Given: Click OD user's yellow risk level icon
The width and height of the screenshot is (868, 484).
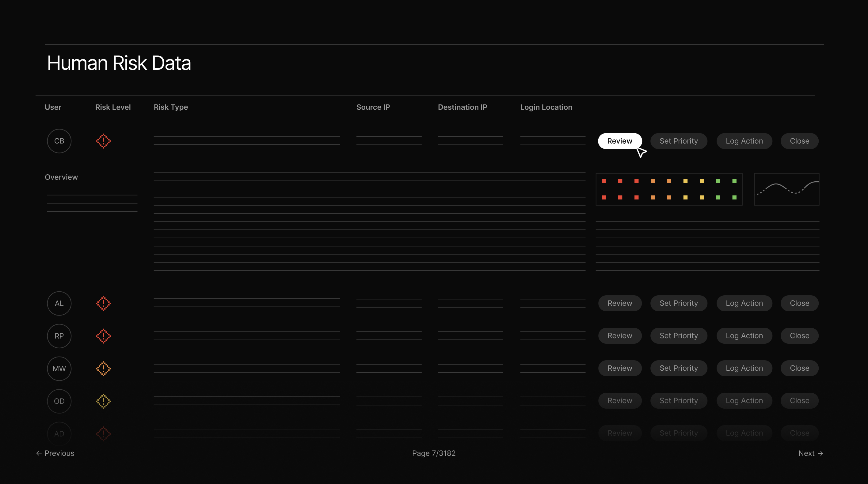Looking at the screenshot, I should pos(103,401).
